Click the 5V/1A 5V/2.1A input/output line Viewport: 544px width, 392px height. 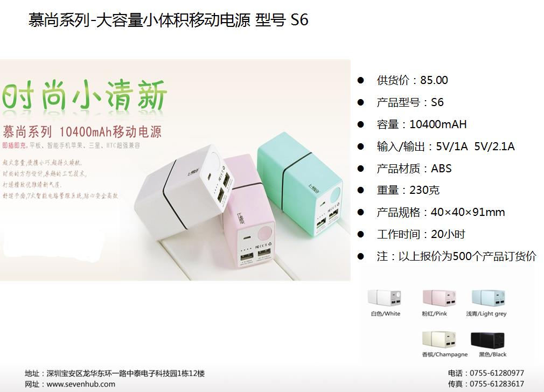click(445, 146)
